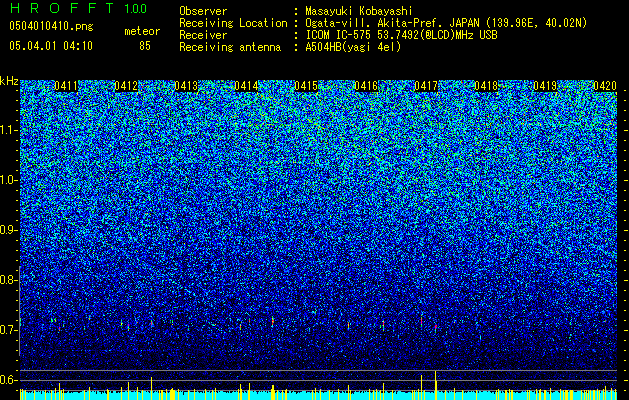Click the 0417 time marker

[426, 86]
